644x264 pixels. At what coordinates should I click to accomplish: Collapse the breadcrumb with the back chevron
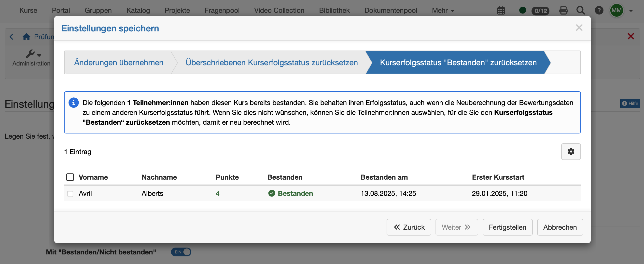[11, 37]
